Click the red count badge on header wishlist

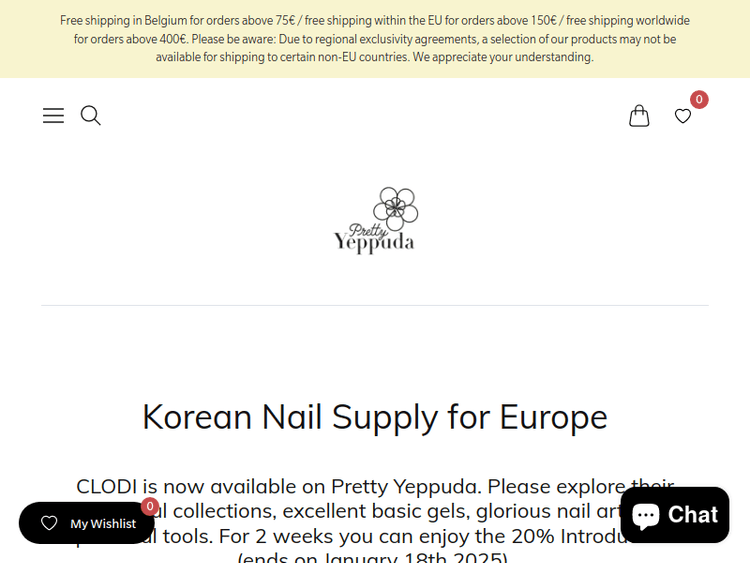(699, 100)
